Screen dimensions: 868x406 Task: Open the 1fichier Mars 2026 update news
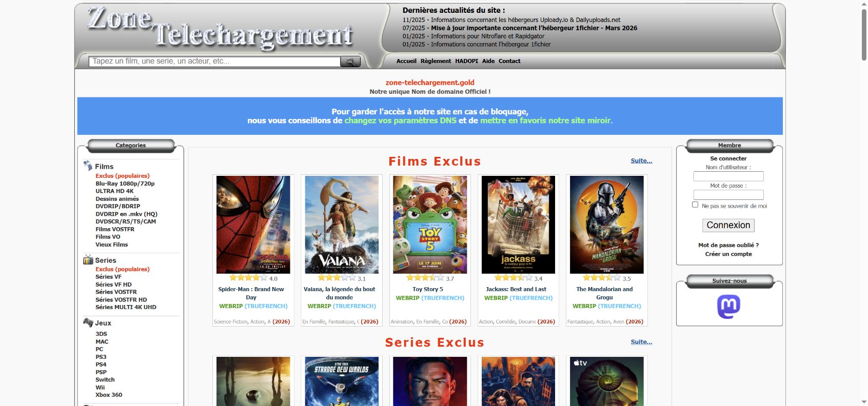pos(534,28)
